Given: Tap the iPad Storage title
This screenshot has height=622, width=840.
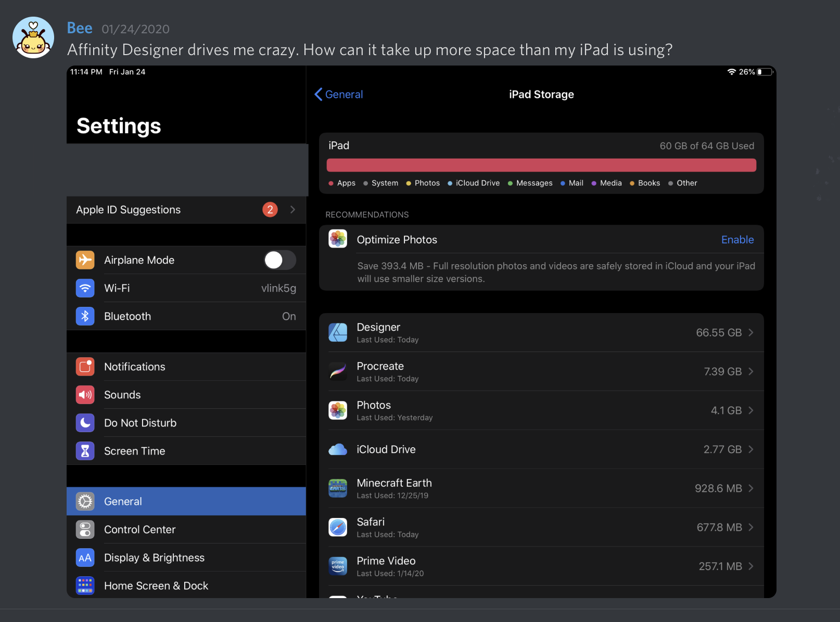Looking at the screenshot, I should click(x=541, y=94).
